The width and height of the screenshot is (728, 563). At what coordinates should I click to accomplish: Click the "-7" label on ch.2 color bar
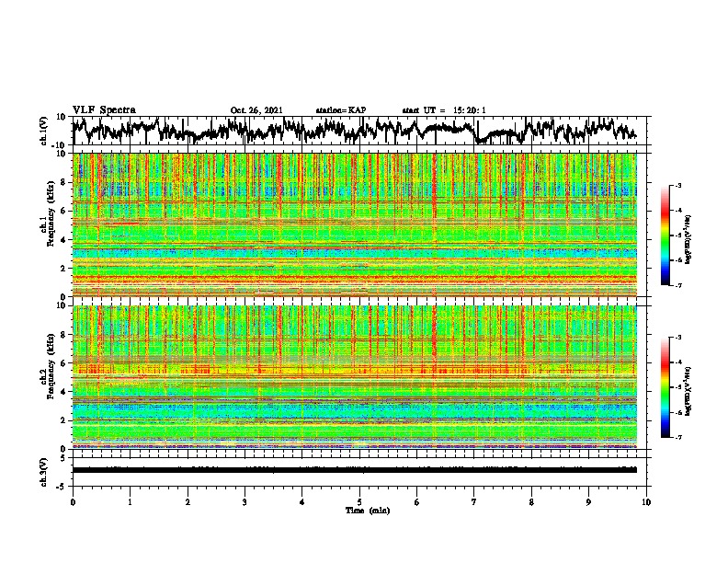678,438
